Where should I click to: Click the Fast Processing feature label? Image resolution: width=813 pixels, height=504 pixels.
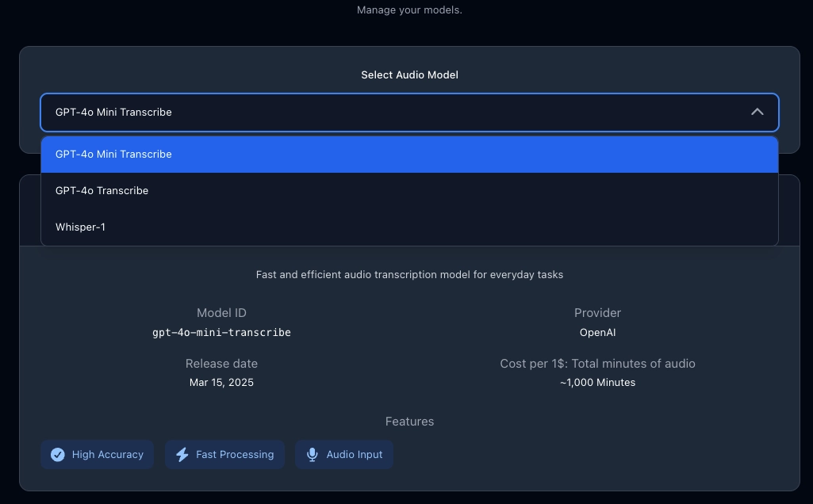coord(235,455)
